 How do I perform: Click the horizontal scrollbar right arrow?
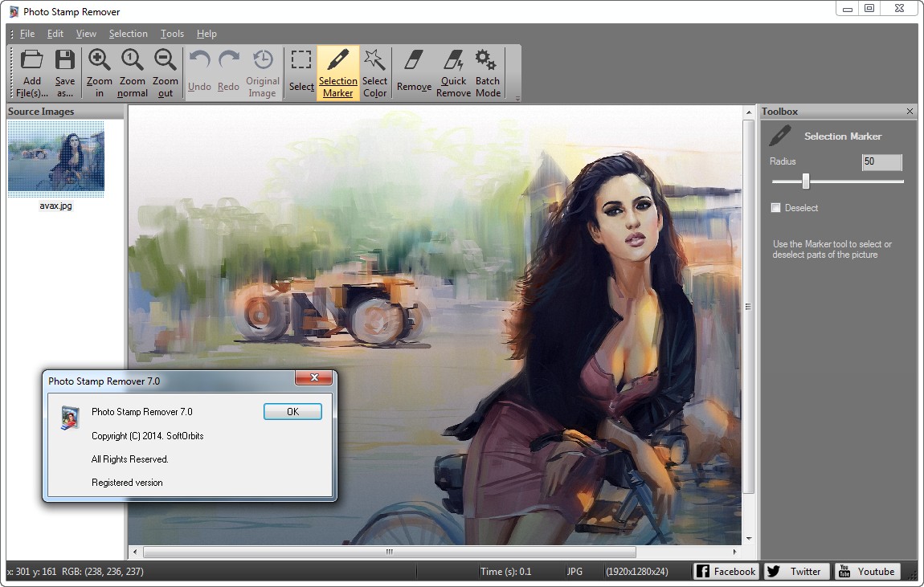pyautogui.click(x=735, y=552)
